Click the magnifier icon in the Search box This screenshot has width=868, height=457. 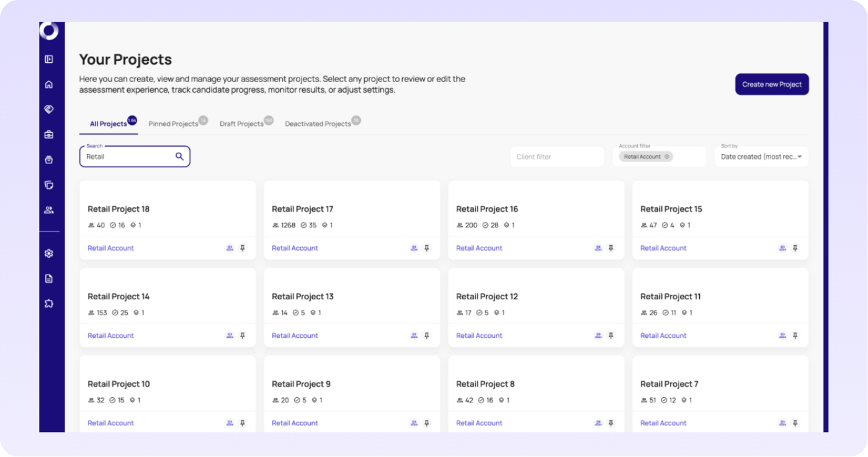(x=179, y=156)
